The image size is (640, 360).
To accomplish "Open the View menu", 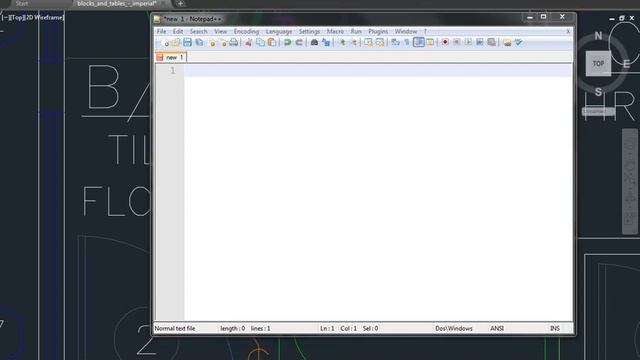I will pos(220,31).
